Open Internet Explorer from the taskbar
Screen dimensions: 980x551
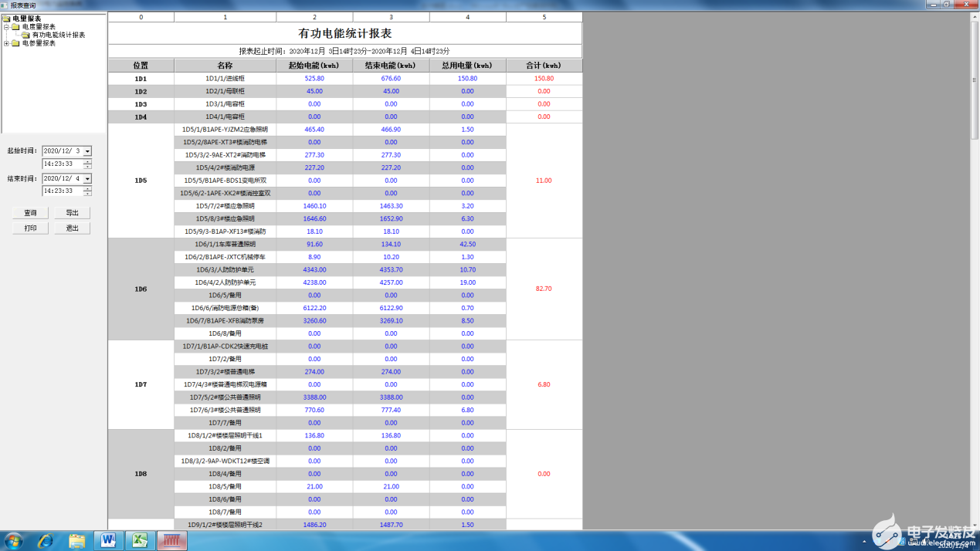[x=46, y=541]
